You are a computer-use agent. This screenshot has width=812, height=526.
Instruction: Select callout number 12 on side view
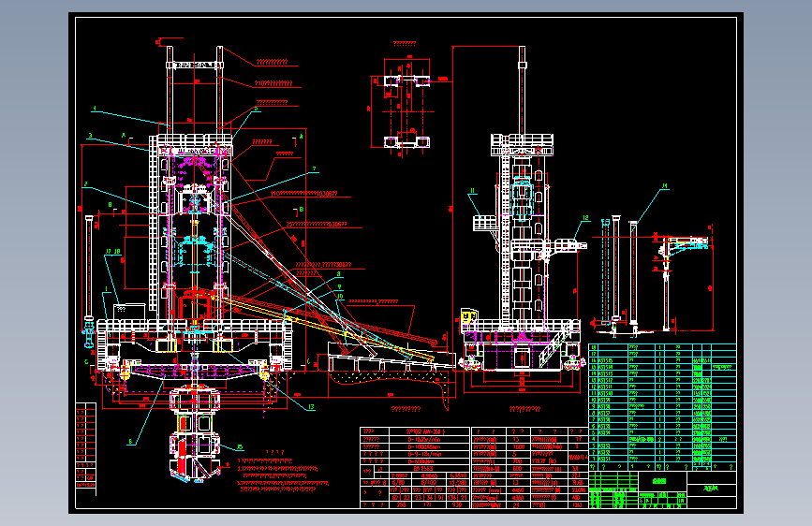[585, 218]
